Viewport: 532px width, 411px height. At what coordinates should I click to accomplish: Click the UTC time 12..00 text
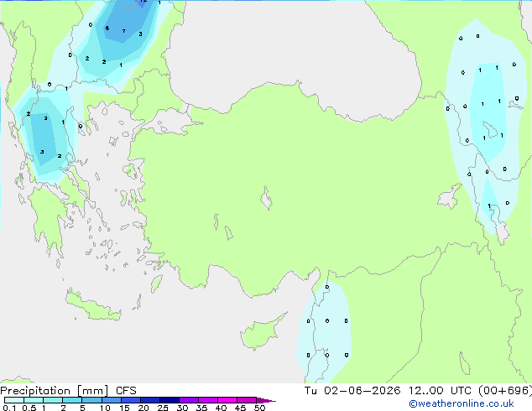click(425, 391)
